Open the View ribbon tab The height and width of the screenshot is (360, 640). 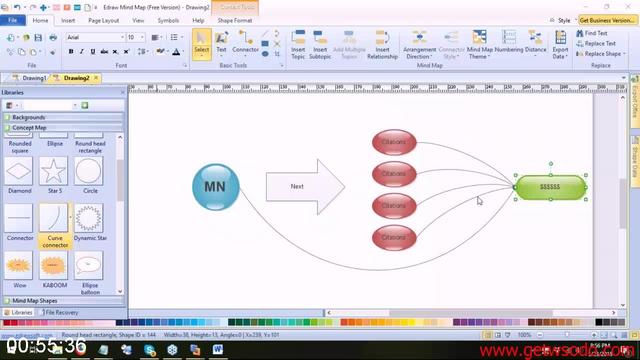click(138, 20)
